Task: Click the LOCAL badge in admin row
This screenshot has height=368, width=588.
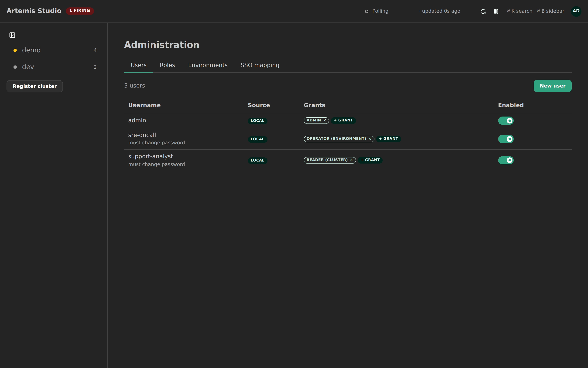Action: coord(257,121)
